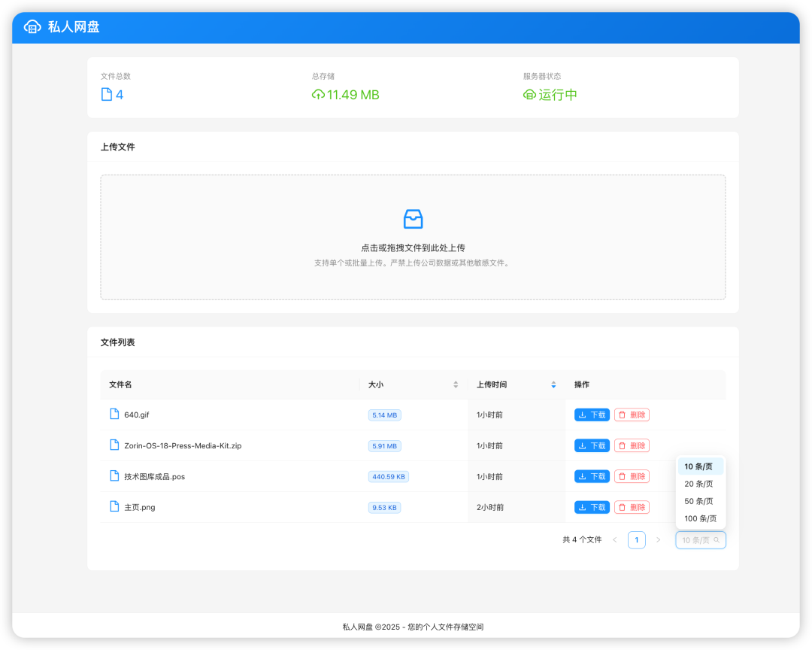Viewport: 812px width, 650px height.
Task: Select 10 条/页 in the page size list
Action: pos(701,466)
